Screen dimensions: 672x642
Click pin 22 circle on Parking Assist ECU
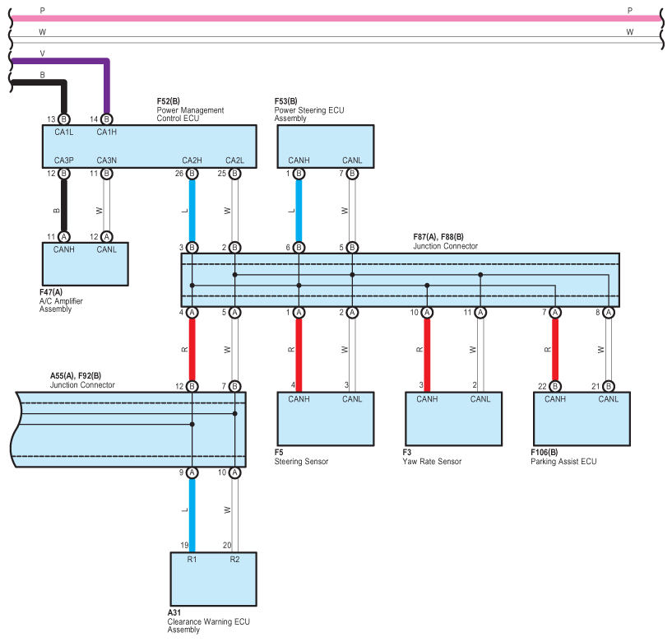(555, 386)
